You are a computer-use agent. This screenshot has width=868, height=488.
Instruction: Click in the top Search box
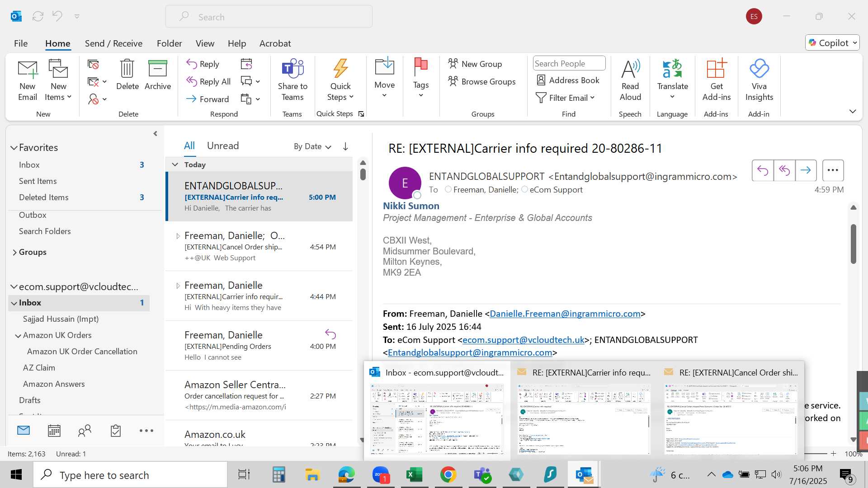(x=269, y=17)
